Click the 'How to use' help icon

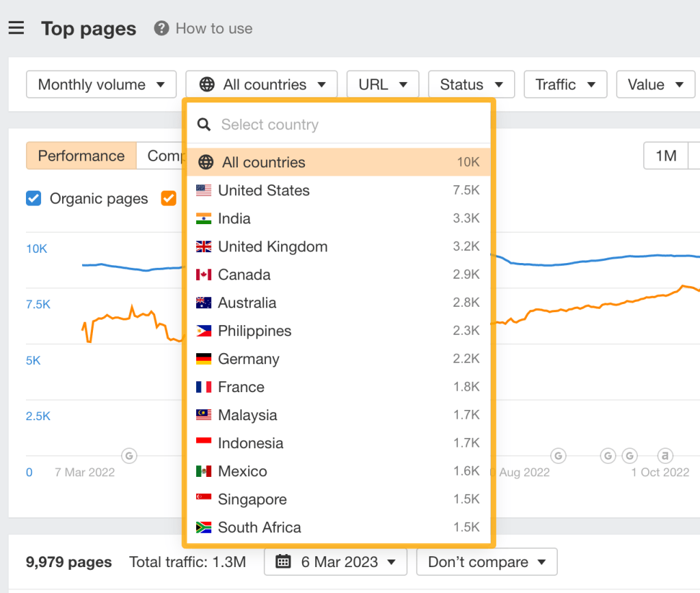click(x=161, y=28)
